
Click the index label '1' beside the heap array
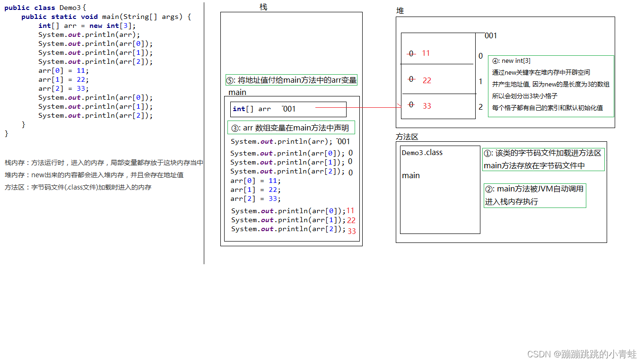(480, 82)
